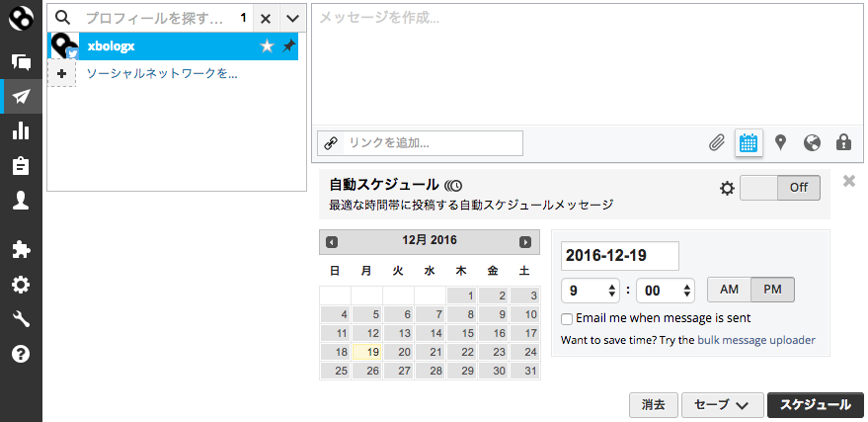
Task: Click the スケジュール schedule button
Action: click(x=816, y=405)
